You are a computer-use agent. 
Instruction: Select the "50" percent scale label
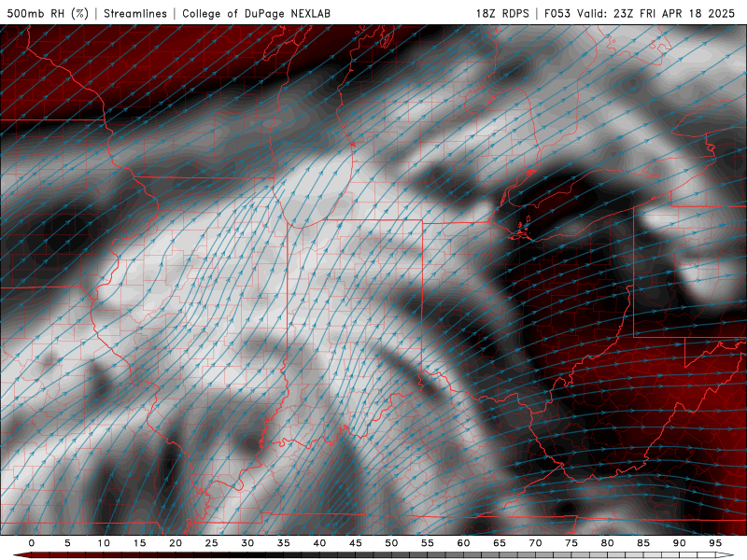pyautogui.click(x=391, y=543)
